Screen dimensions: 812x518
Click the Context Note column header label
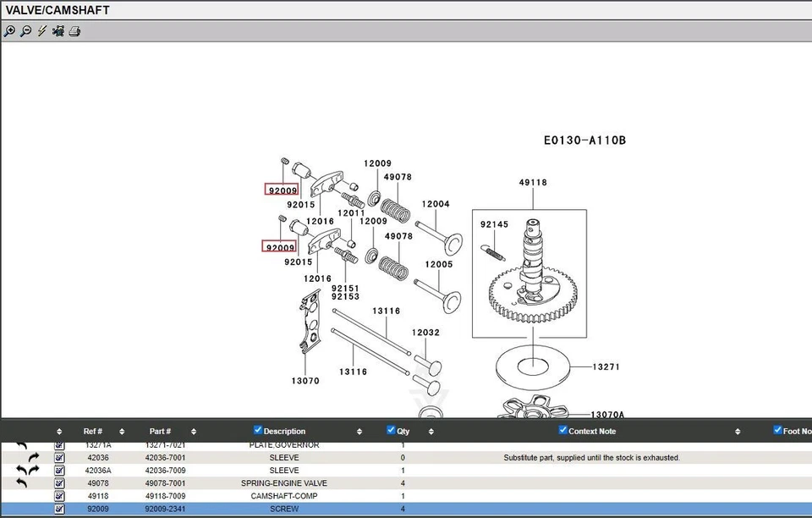tap(592, 432)
